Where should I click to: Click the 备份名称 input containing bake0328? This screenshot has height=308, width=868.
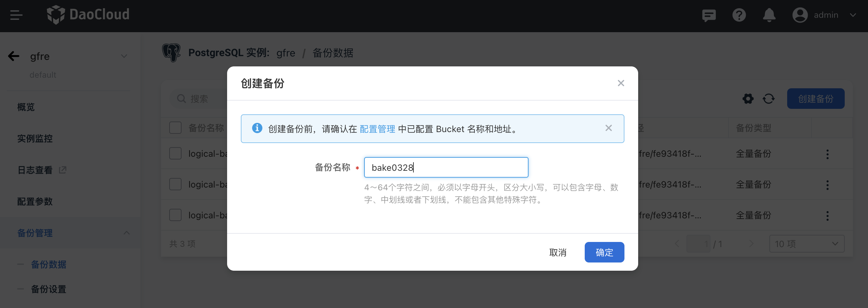(x=446, y=167)
